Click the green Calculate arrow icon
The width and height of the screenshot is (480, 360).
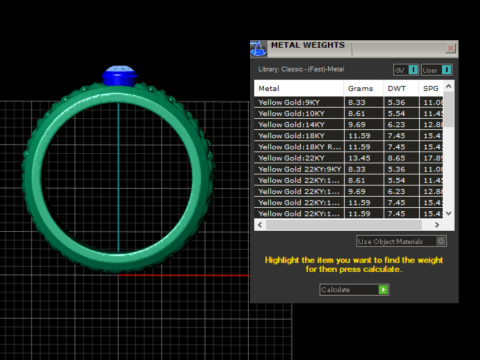(383, 290)
